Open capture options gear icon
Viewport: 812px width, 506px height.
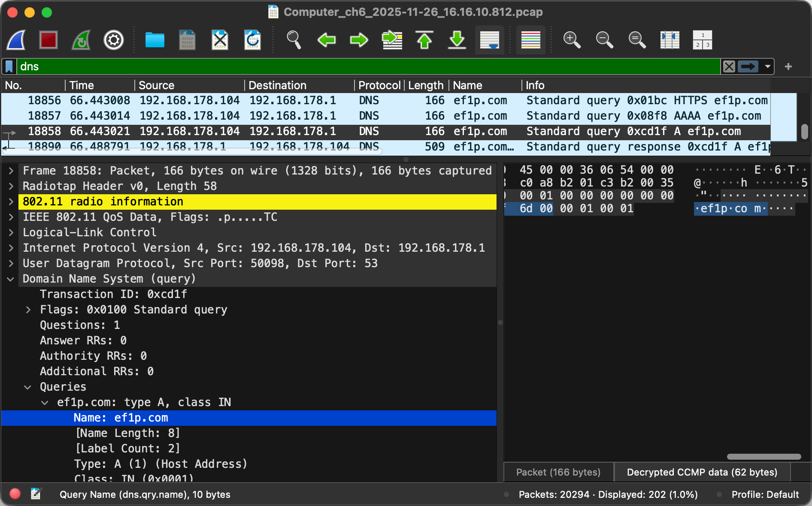tap(114, 40)
